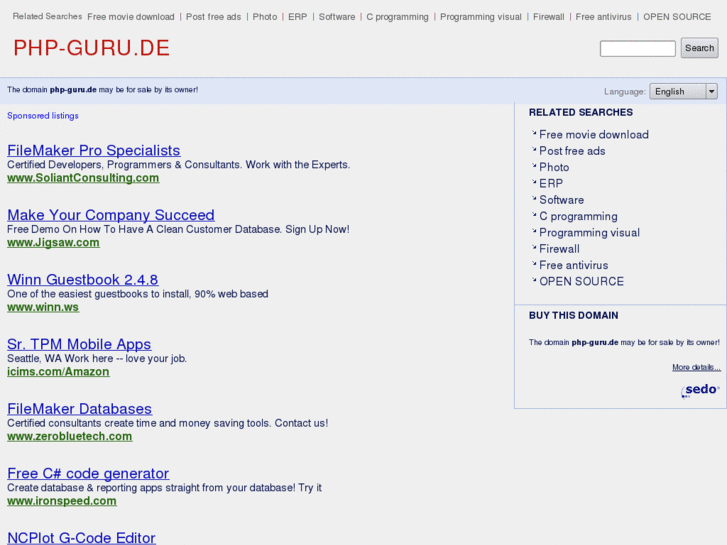Open Make Your Company Succeed ad

111,215
